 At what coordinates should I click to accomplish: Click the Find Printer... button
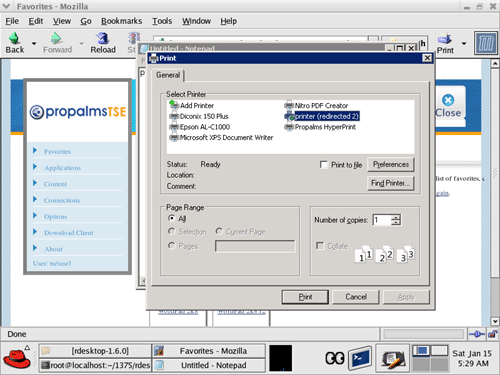point(391,183)
